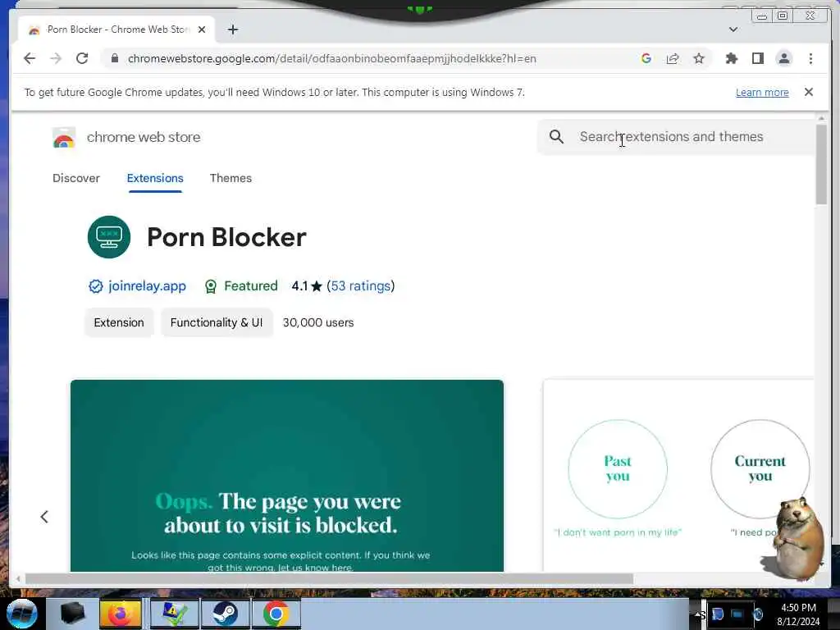Open the Google icon in address bar
The height and width of the screenshot is (630, 840).
(646, 58)
